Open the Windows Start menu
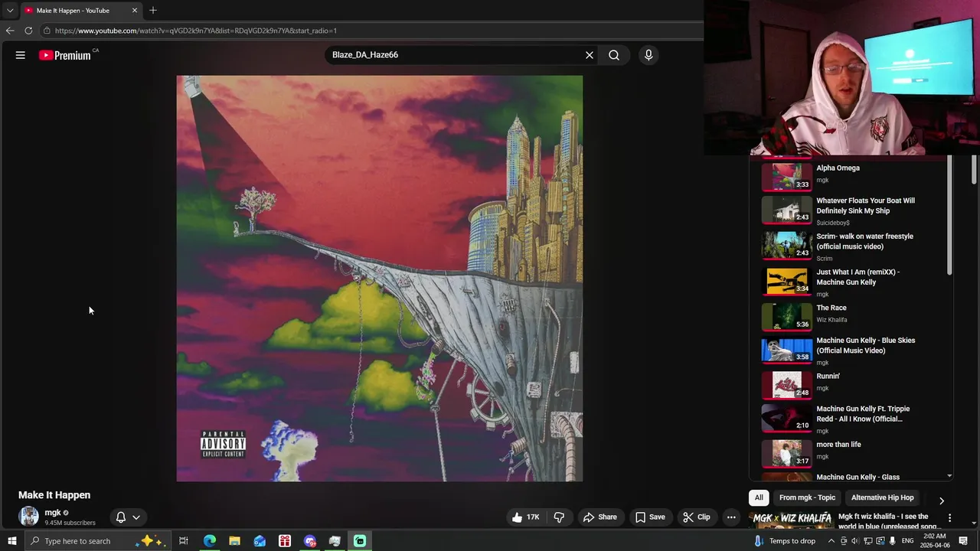 pyautogui.click(x=11, y=541)
